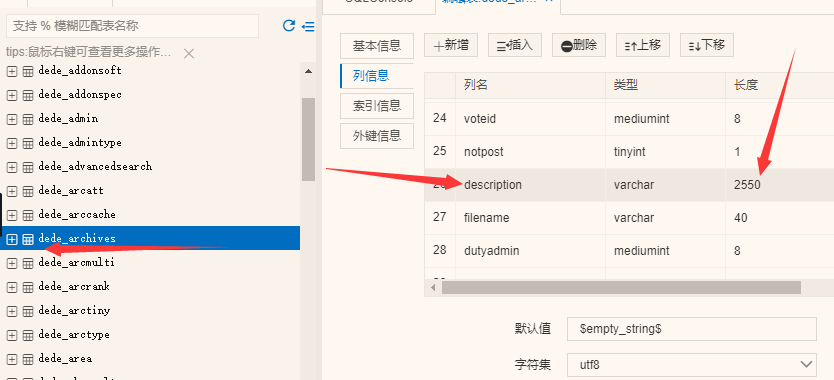
Task: Click the table name search field
Action: coord(132,26)
